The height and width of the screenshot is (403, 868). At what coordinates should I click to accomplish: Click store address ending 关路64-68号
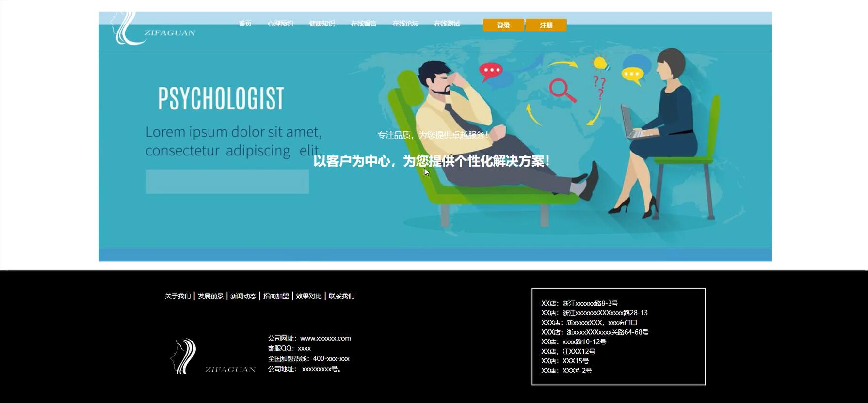pos(595,332)
